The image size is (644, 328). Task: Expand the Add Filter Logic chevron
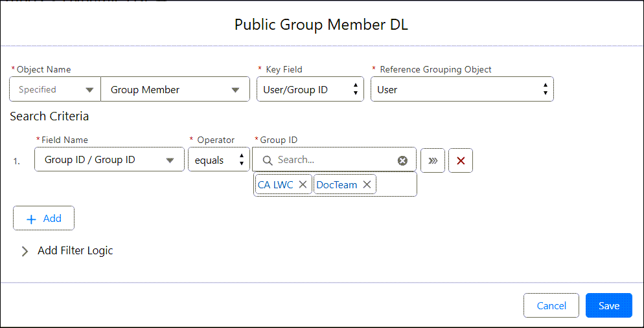(x=25, y=251)
